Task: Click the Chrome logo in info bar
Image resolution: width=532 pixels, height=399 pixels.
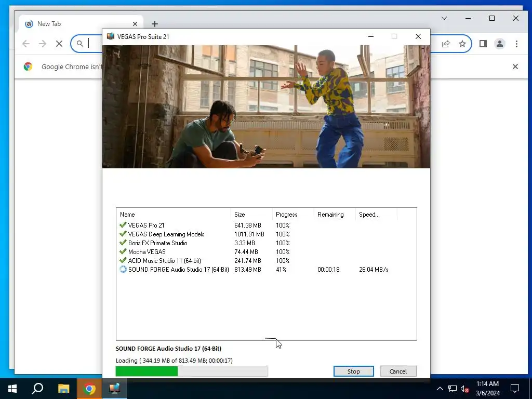Action: (x=28, y=66)
